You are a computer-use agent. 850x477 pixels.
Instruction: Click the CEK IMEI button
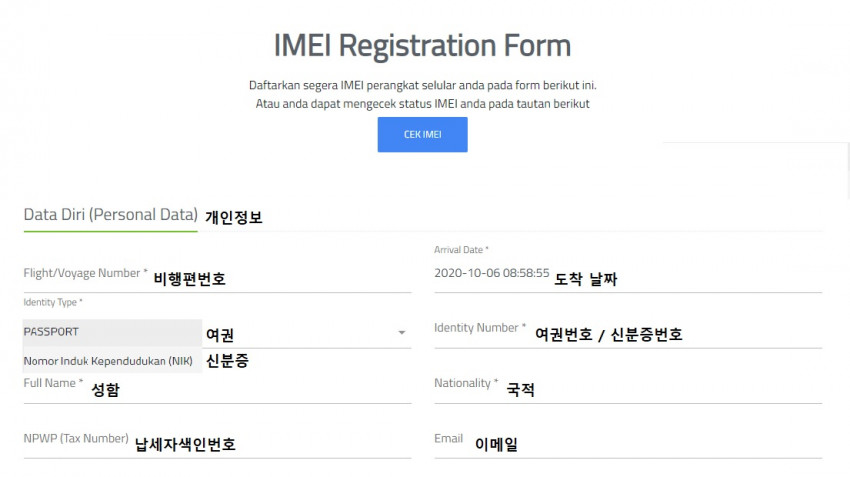(422, 135)
